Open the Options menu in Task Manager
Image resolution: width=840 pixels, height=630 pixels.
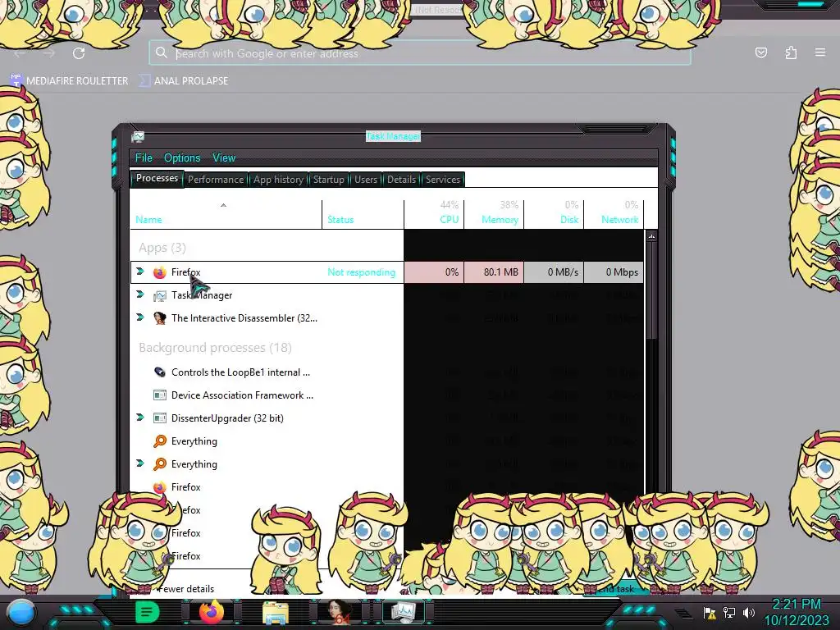click(182, 158)
